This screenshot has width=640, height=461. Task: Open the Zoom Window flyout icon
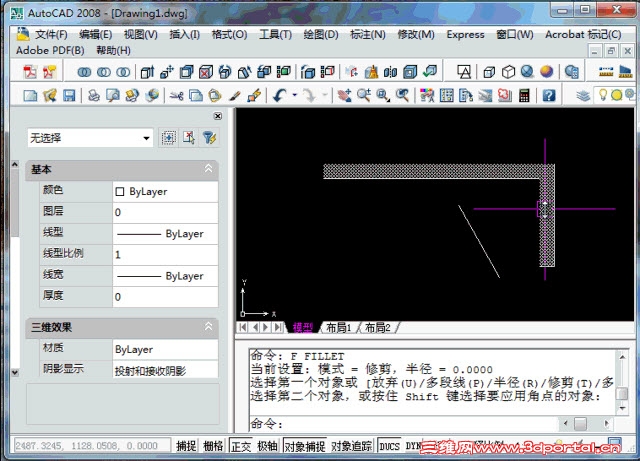383,96
